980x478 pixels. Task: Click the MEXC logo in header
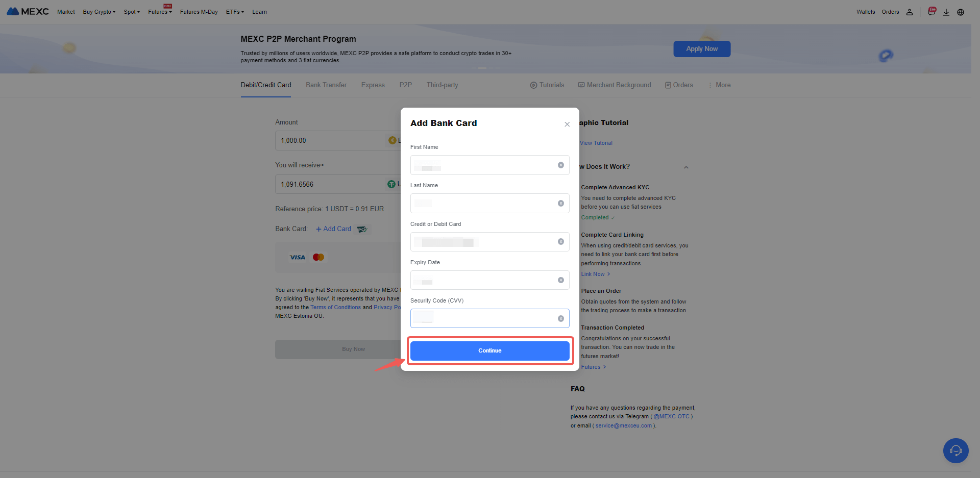tap(28, 12)
